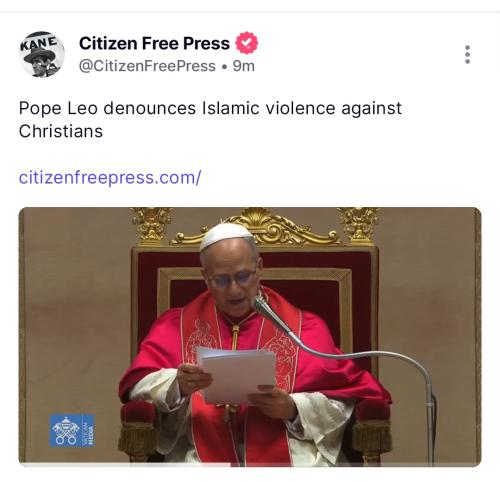Click the @CitizenFreePress handle
The height and width of the screenshot is (482, 500).
pyautogui.click(x=147, y=66)
